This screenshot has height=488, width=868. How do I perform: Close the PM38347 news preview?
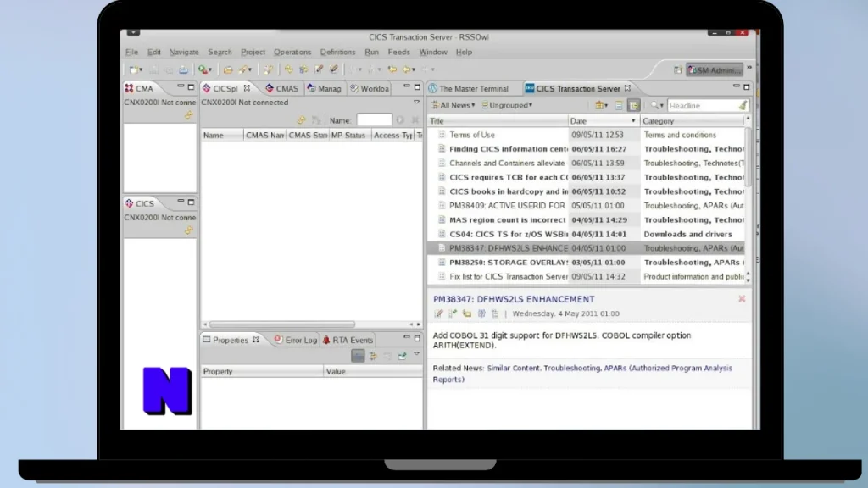pos(742,299)
